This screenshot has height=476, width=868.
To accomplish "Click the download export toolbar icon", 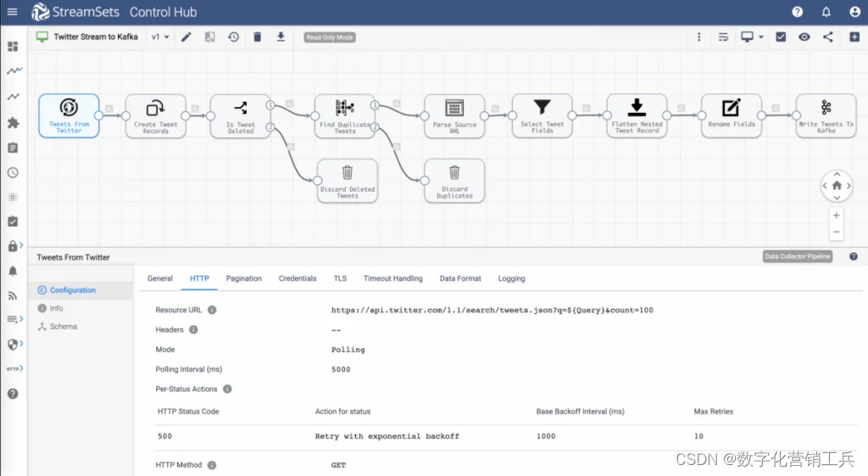I will pyautogui.click(x=281, y=37).
